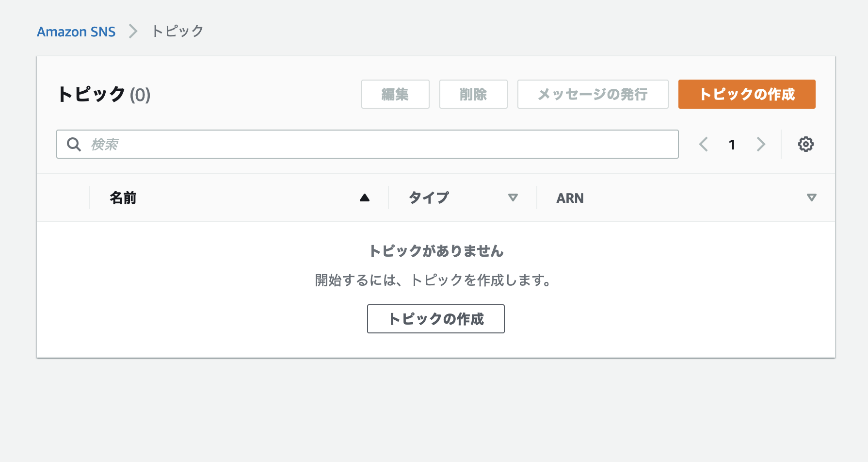Expand the タイプ sort dropdown arrow
The image size is (868, 462).
pyautogui.click(x=513, y=198)
